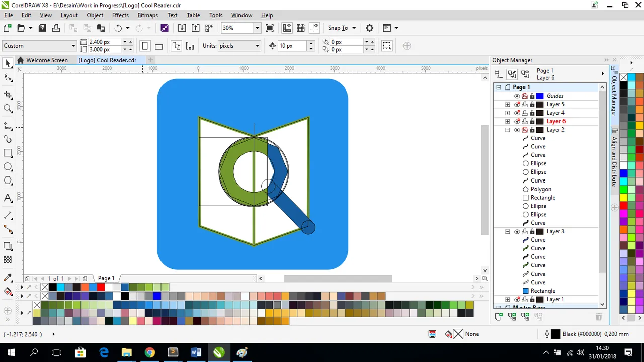Collapse Layer 2 tree node
644x362 pixels.
507,130
